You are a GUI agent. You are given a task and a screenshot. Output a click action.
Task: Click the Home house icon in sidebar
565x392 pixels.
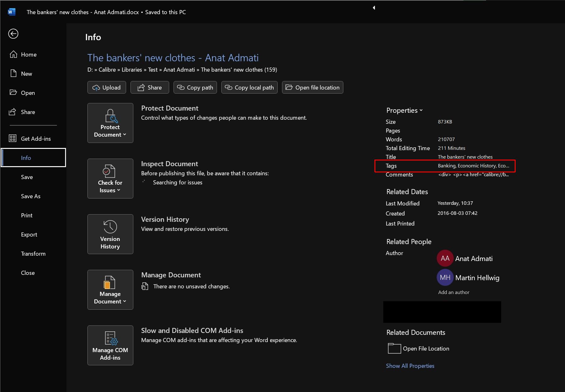13,54
